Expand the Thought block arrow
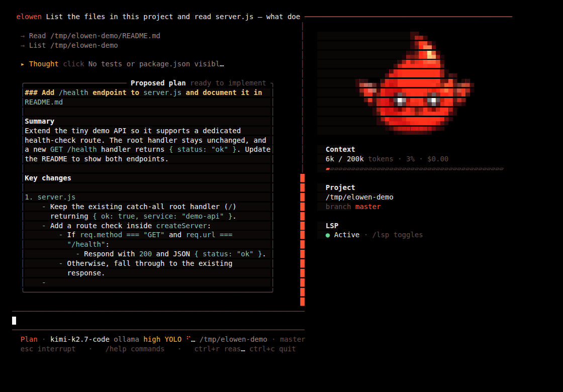 [23, 64]
